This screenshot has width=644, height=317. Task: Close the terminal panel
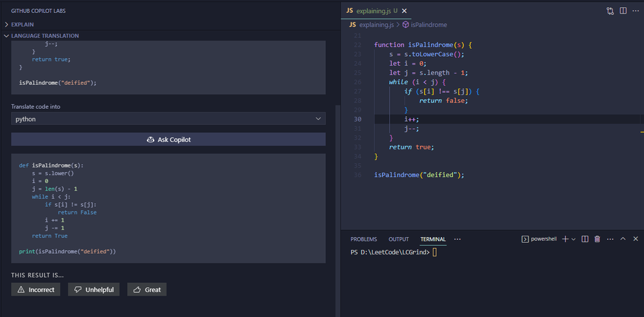tap(636, 239)
